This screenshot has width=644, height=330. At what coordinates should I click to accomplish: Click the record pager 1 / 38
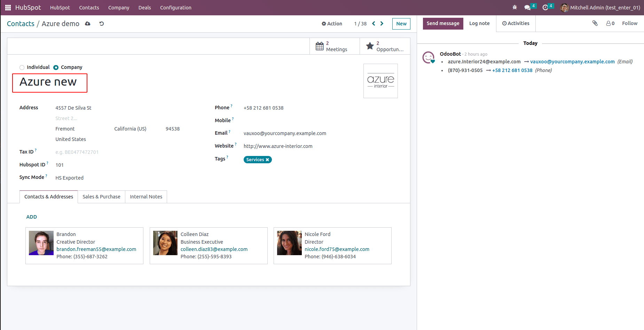click(x=360, y=24)
